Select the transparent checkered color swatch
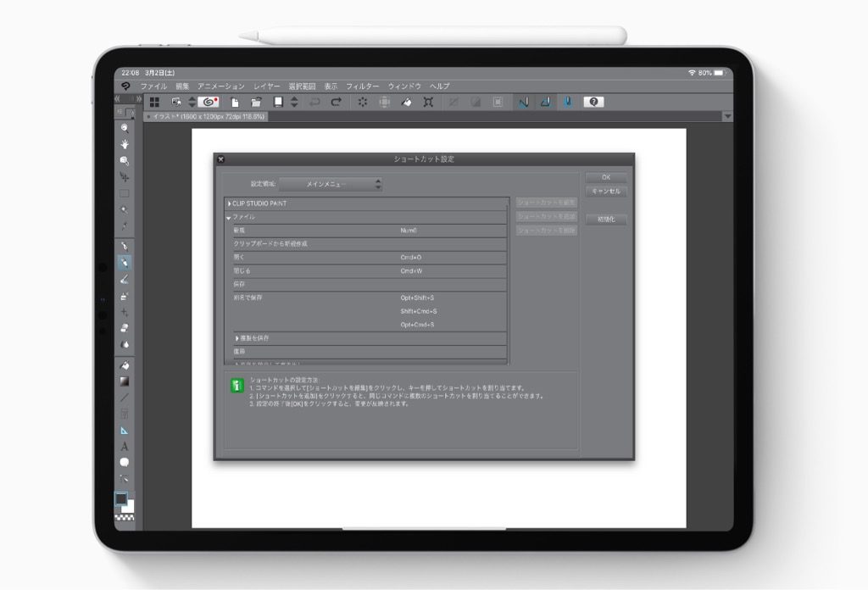Viewport: 868px width, 590px height. (x=125, y=517)
